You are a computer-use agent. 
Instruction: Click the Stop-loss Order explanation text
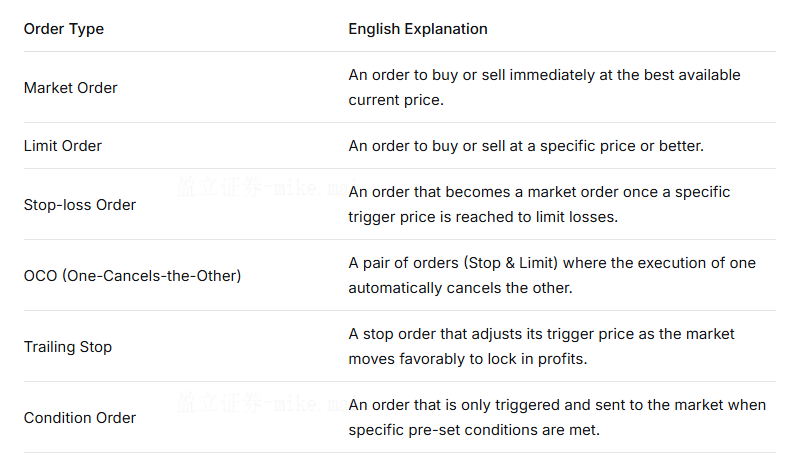[x=539, y=192]
